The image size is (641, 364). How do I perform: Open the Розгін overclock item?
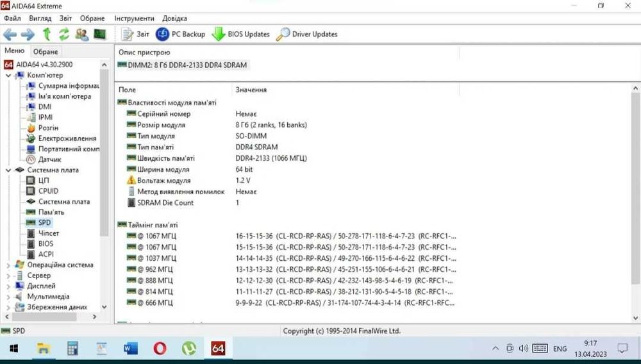(42, 128)
